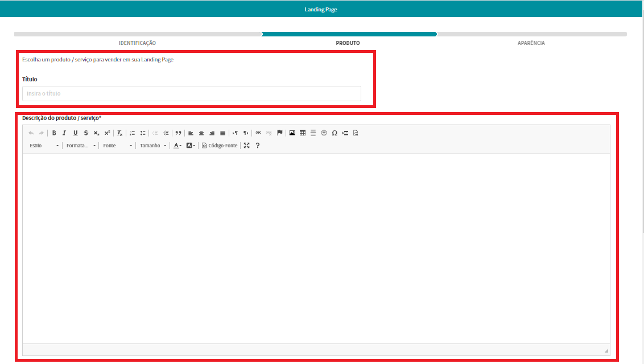Open the text color picker
This screenshot has height=364, width=644.
177,146
